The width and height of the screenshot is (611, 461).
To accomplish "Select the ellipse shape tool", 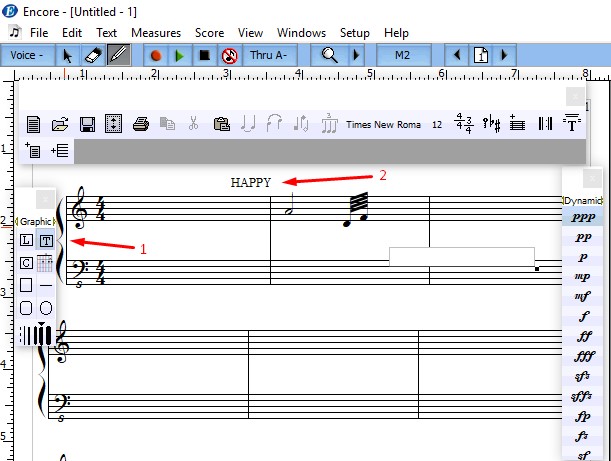I will (x=46, y=308).
